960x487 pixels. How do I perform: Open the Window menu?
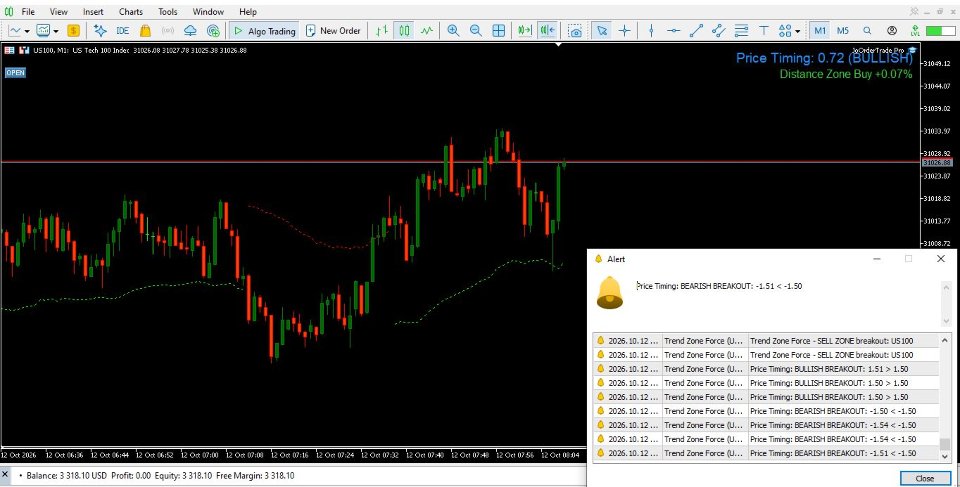tap(208, 12)
